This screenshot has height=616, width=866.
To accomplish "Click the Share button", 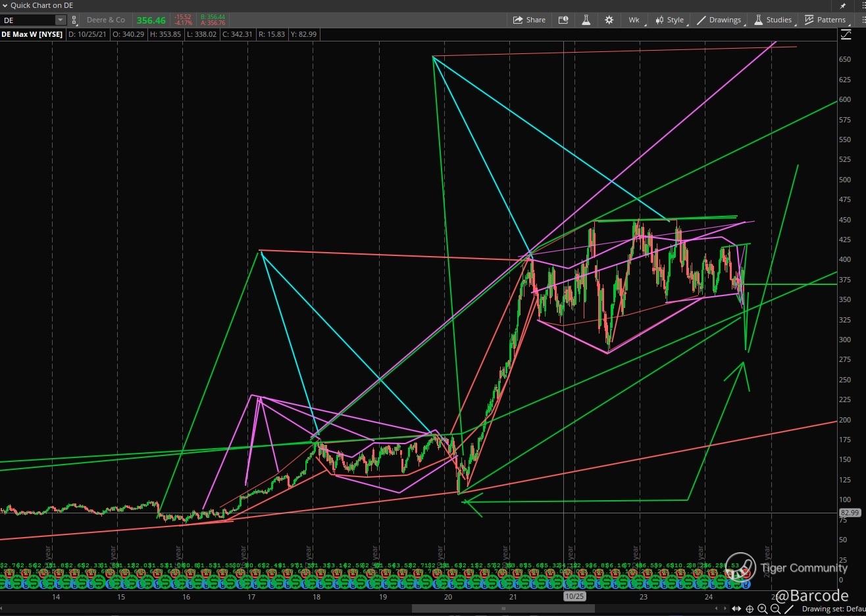I will click(x=529, y=20).
